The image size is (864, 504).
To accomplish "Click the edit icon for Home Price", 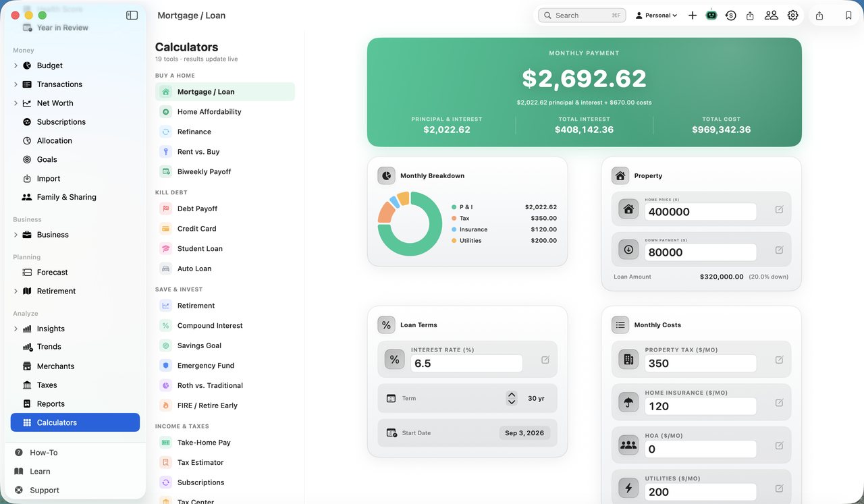I will [780, 209].
